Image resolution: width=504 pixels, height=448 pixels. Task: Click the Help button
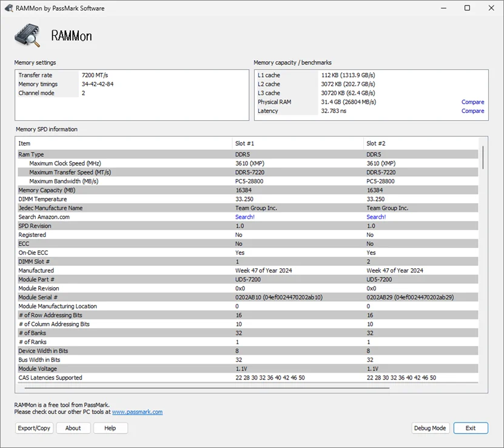point(110,428)
